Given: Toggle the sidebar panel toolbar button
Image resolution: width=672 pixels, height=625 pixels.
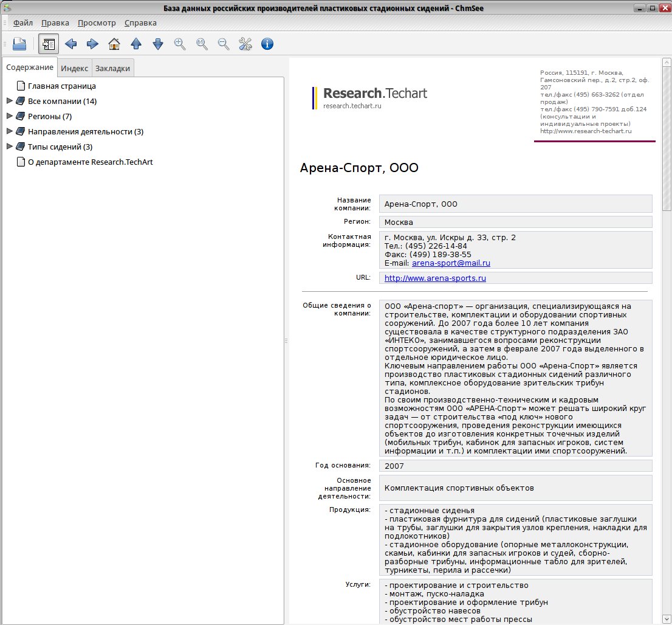Looking at the screenshot, I should coord(49,44).
